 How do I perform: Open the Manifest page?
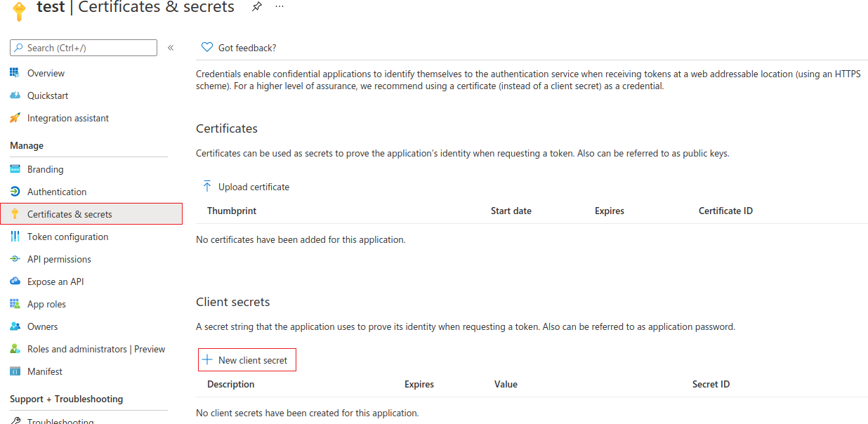coord(45,371)
